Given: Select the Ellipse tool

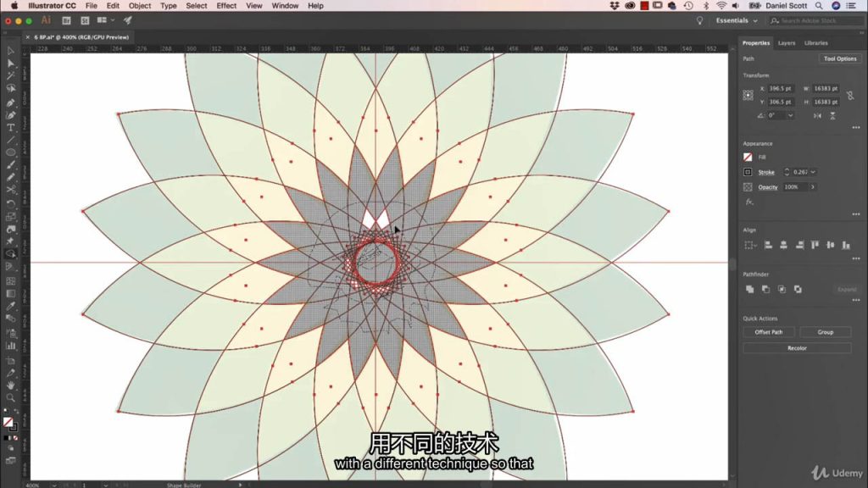Looking at the screenshot, I should pos(10,152).
